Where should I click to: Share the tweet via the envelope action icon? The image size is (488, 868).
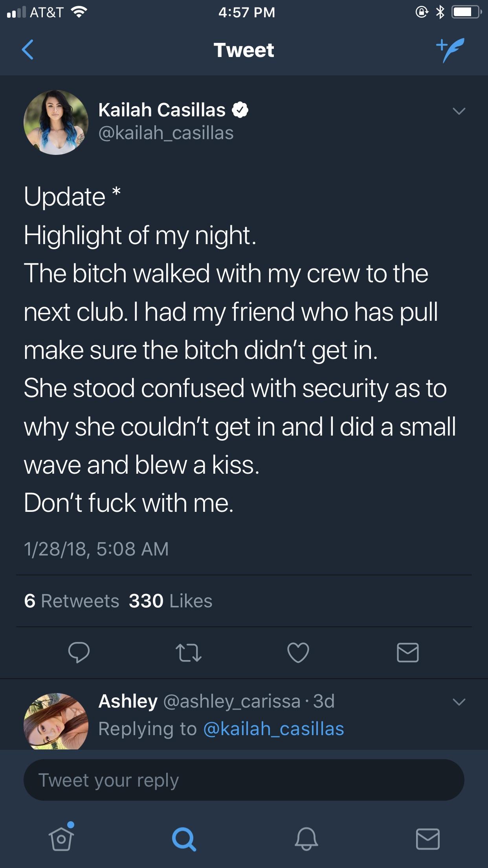tap(408, 653)
